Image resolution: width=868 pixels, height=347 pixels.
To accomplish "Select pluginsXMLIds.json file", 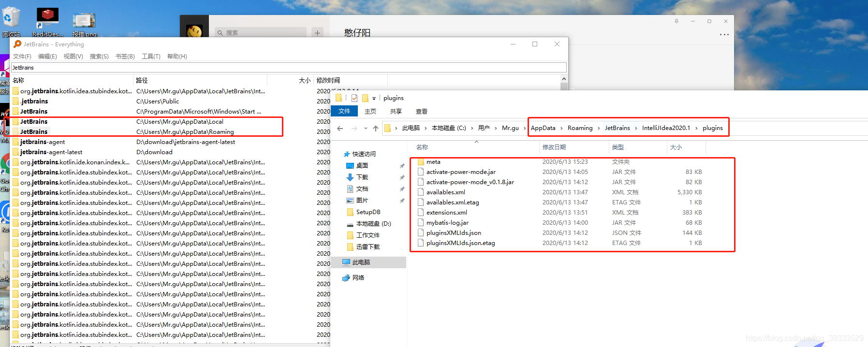I will [x=454, y=233].
